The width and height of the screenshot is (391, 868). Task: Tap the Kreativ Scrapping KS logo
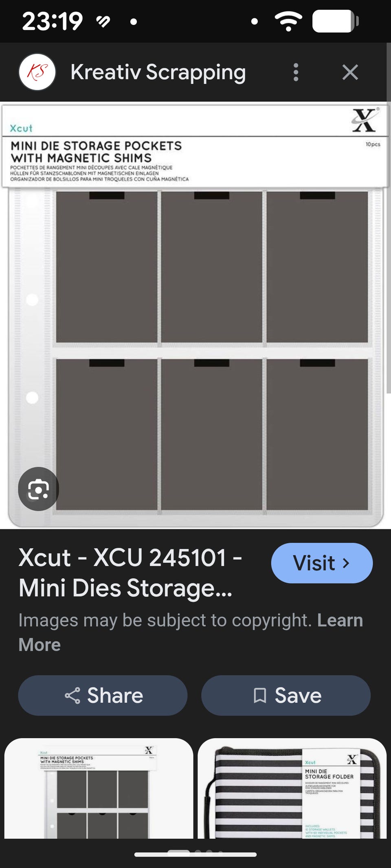tap(37, 72)
